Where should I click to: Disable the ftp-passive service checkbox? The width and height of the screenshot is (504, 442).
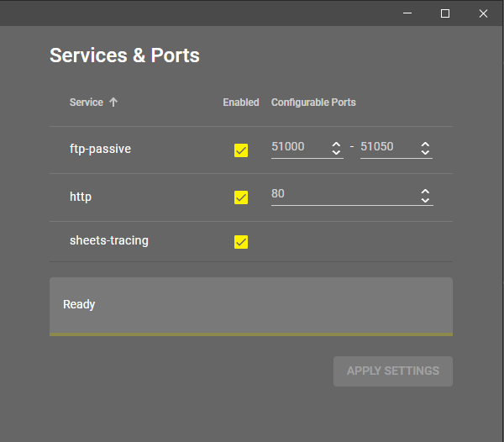[241, 150]
